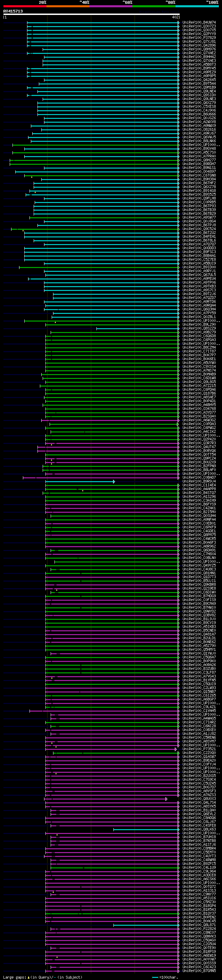Select hit UniRef100_A1S296
The image size is (222, 980).
point(199,496)
